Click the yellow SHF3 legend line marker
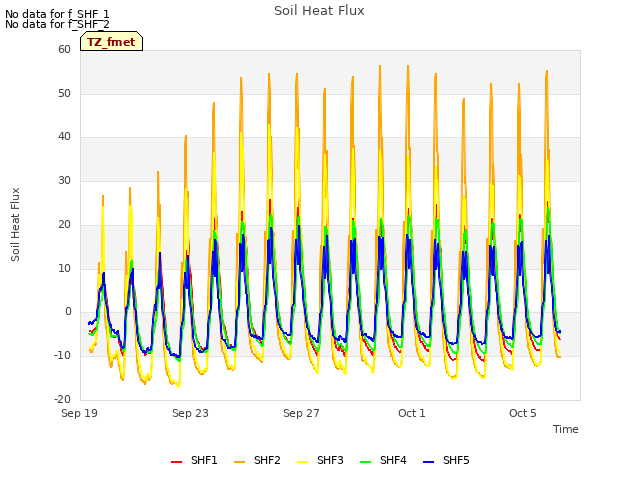The image size is (640, 480). click(x=302, y=462)
